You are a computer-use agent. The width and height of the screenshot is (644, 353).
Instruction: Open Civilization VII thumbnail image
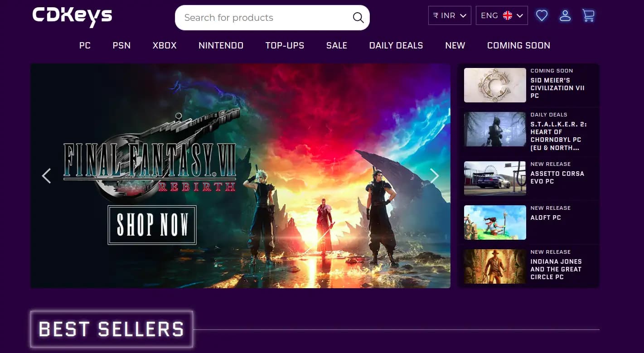495,85
